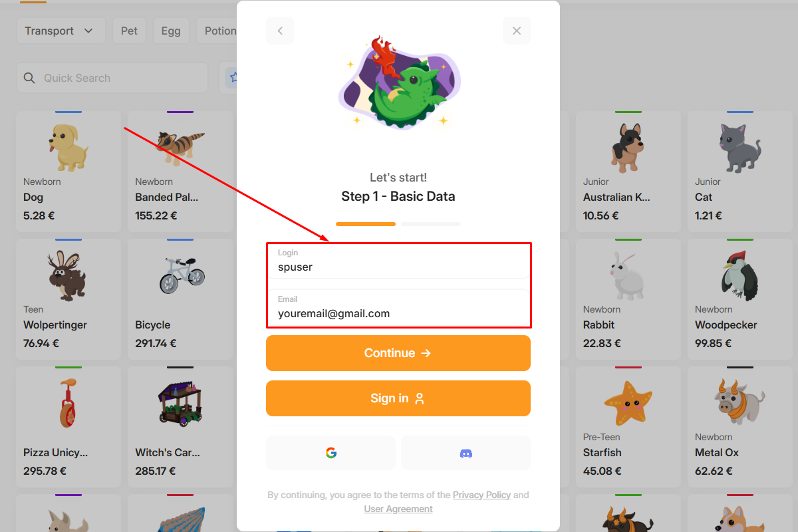Open the Transport dropdown filter
This screenshot has width=798, height=532.
[x=61, y=31]
